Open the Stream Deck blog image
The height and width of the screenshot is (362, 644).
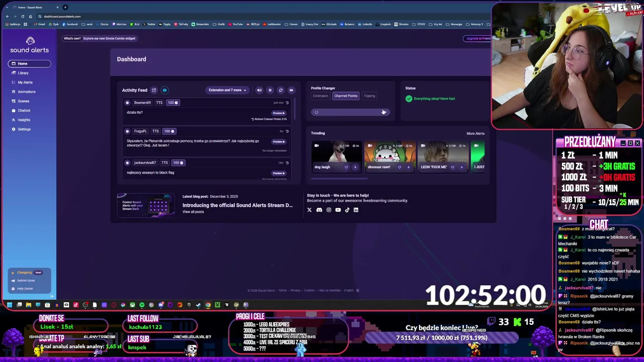click(146, 205)
